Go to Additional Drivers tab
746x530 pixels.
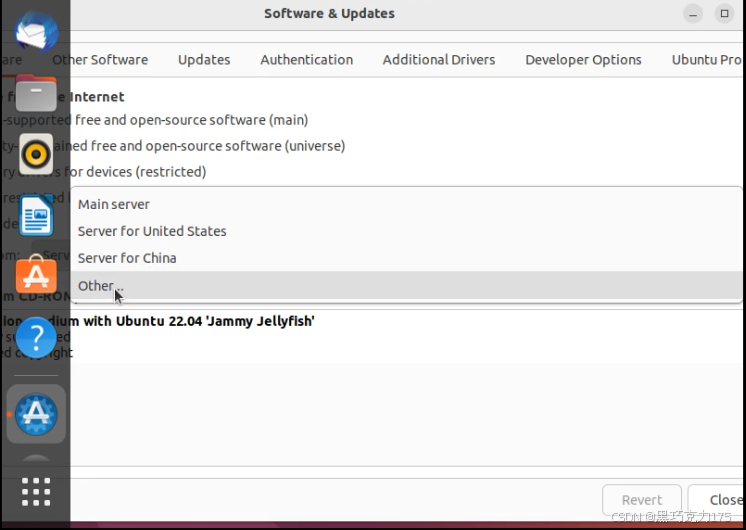[x=439, y=59]
